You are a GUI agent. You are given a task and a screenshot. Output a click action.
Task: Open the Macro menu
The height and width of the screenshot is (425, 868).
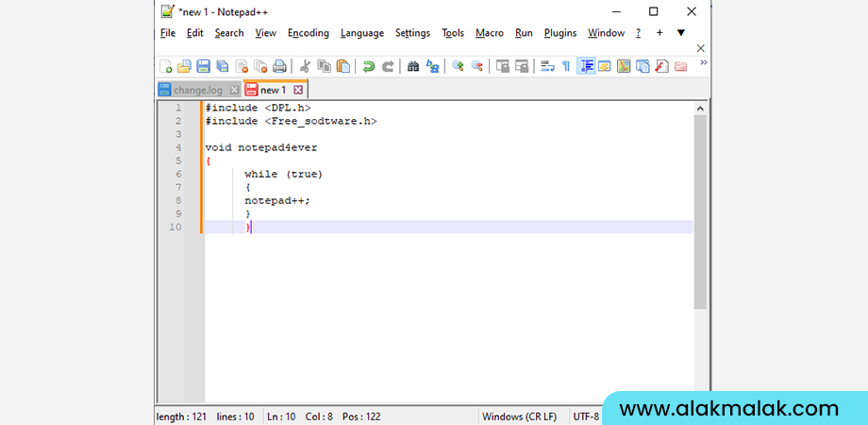(x=490, y=33)
